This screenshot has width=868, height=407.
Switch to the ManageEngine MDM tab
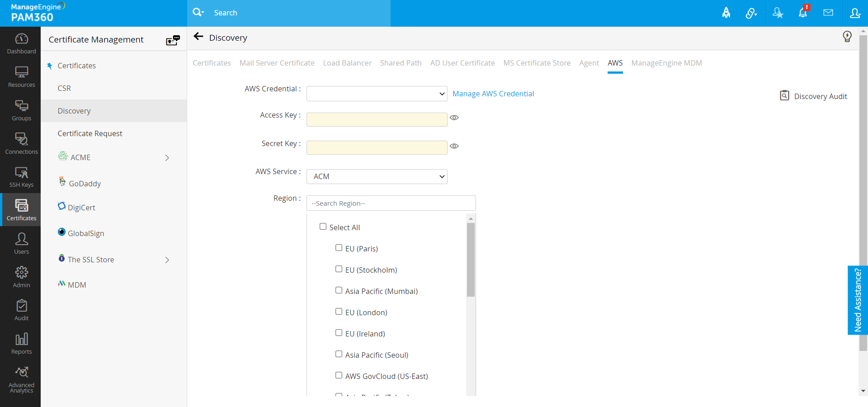click(x=666, y=63)
